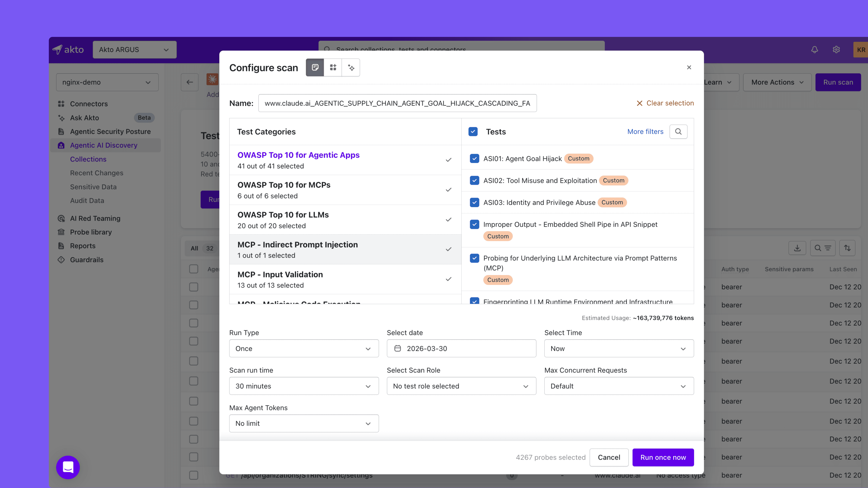Screen dimensions: 868x488
Task: Expand the Scan run time dropdown
Action: (304, 386)
